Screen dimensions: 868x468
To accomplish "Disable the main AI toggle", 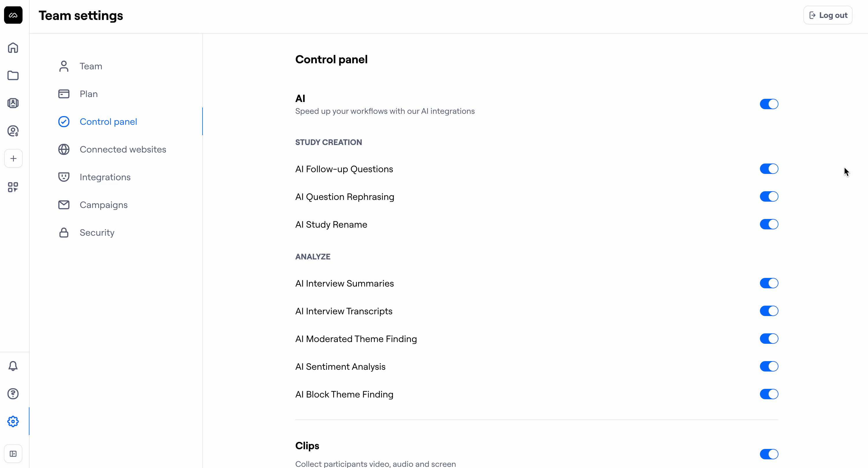I will [769, 104].
